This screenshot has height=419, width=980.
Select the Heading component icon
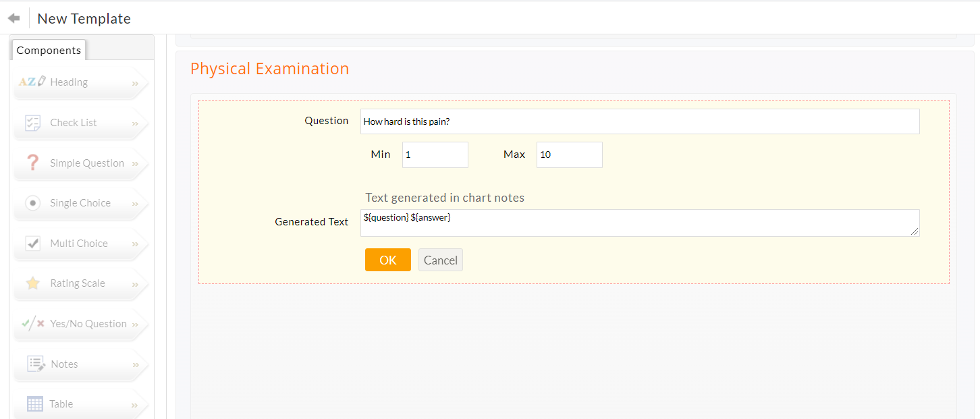[x=32, y=81]
